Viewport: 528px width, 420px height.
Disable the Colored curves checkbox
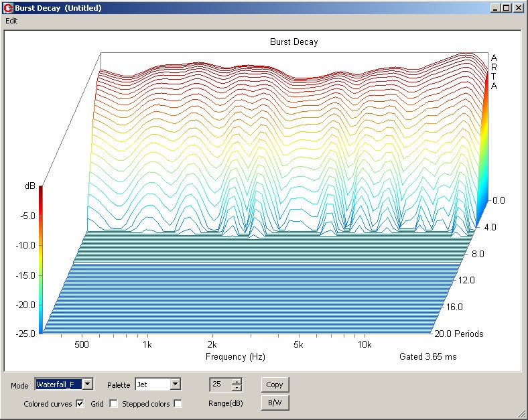[80, 404]
